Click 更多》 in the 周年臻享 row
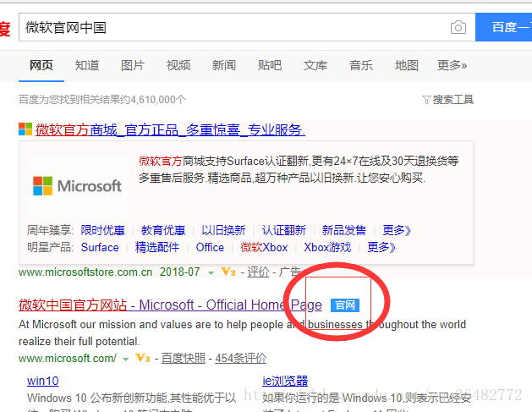The width and height of the screenshot is (532, 412). pyautogui.click(x=397, y=230)
